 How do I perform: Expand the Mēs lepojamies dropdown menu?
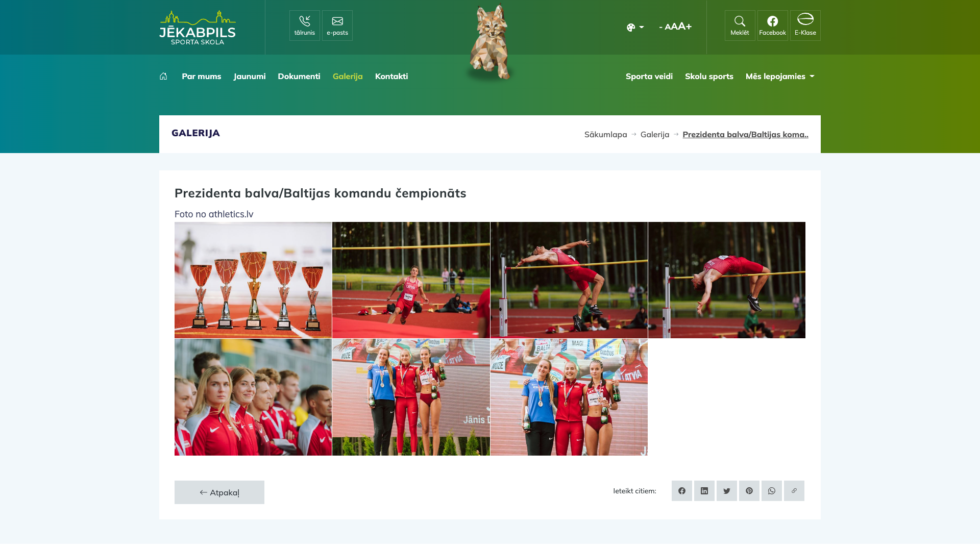[x=779, y=76]
